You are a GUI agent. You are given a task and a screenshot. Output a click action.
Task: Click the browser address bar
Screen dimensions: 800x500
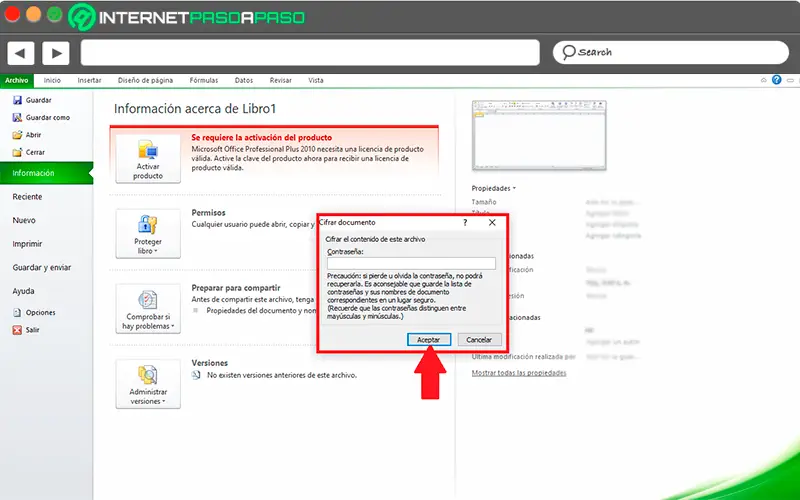[310, 53]
